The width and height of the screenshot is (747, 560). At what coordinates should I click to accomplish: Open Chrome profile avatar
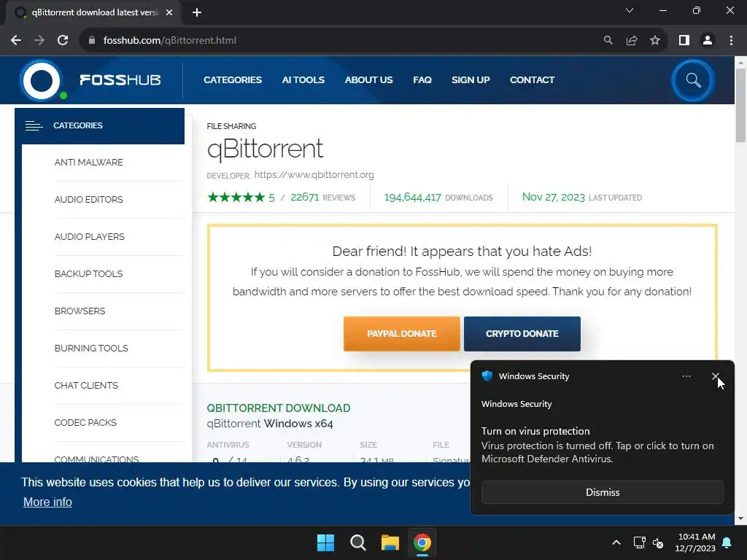(x=708, y=41)
